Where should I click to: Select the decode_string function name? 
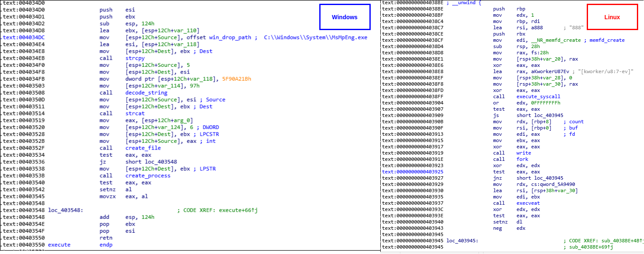click(146, 93)
